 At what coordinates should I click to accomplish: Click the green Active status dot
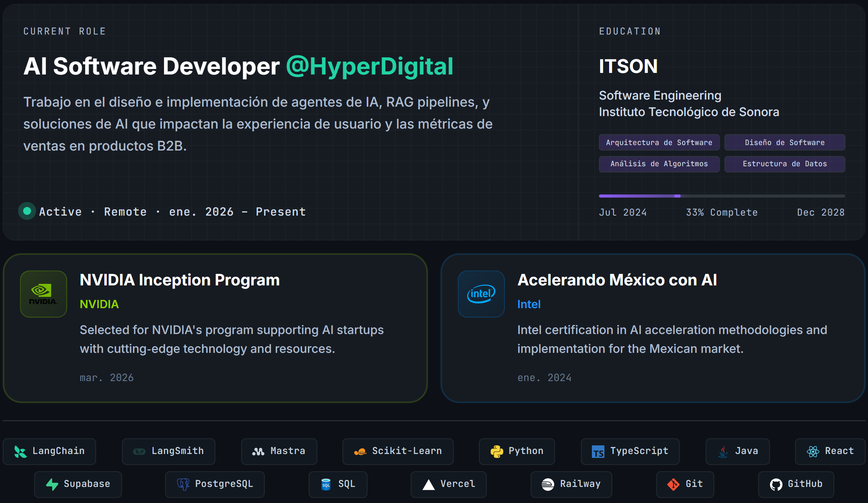pos(27,211)
